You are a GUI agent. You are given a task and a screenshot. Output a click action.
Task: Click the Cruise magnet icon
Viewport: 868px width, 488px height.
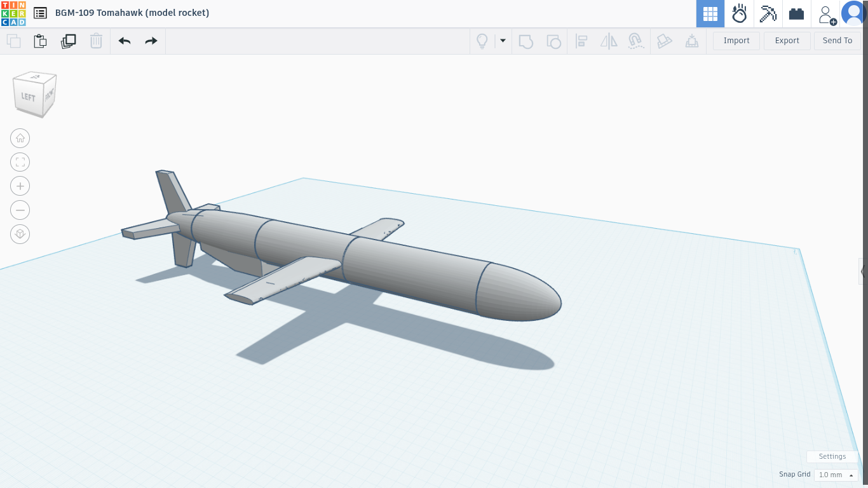coord(636,41)
